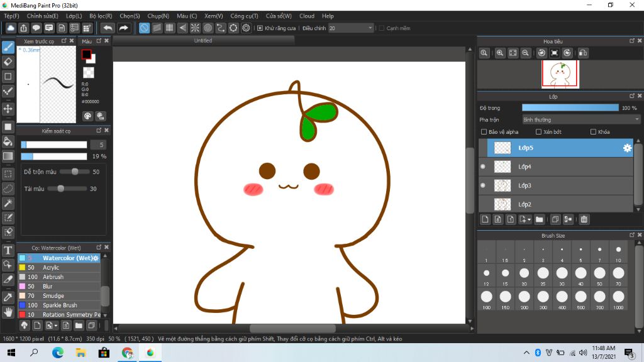The width and height of the screenshot is (644, 362).
Task: Hide the Lớp4 layer
Action: 483,167
